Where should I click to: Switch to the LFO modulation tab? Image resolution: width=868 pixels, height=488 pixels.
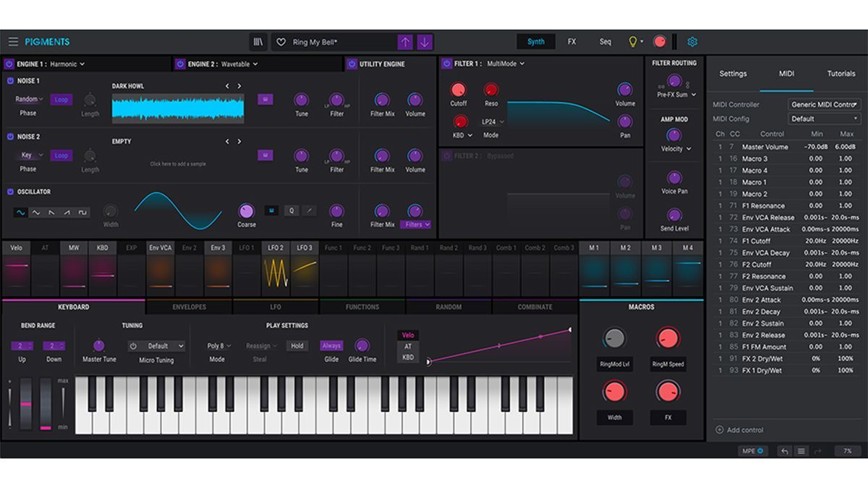(276, 307)
